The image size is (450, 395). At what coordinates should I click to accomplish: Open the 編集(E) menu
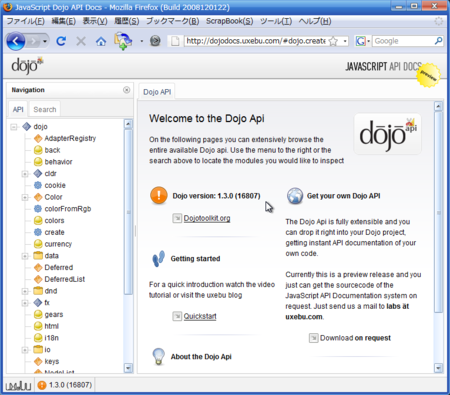(x=63, y=21)
